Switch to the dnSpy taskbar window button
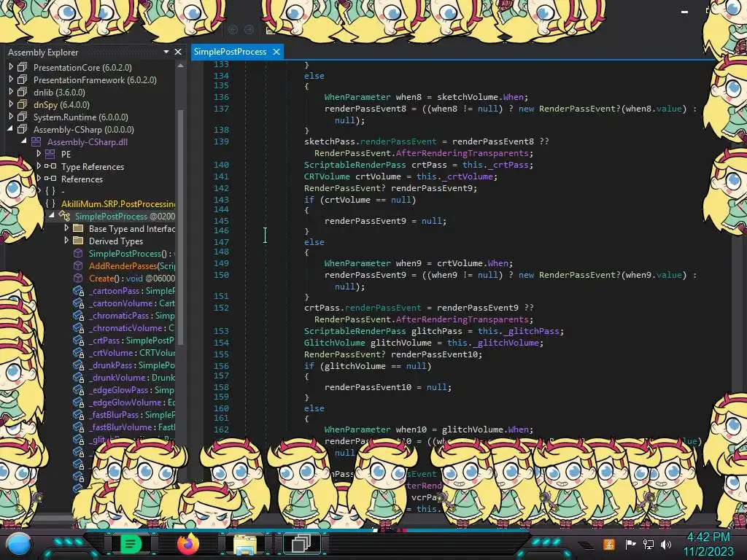747x560 pixels. coord(301,543)
